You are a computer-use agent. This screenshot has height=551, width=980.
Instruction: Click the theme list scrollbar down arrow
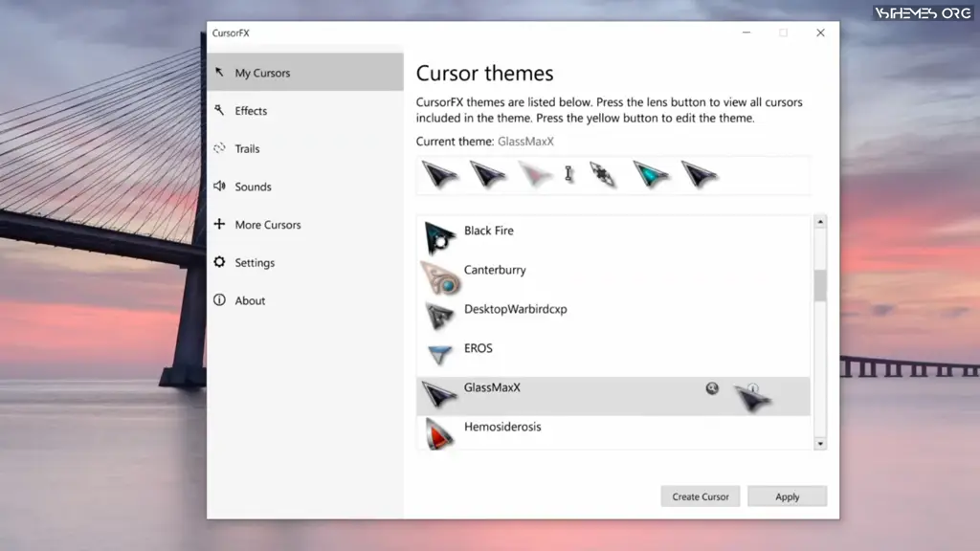[820, 443]
